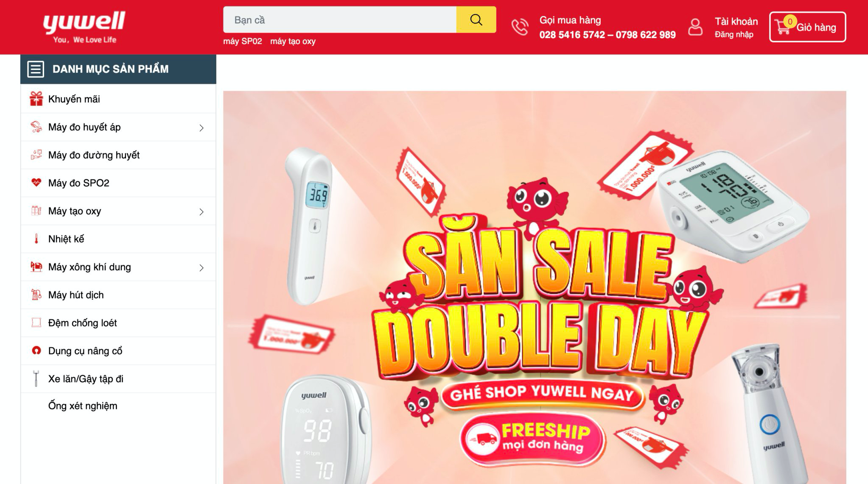Click the Giỏ hàng cart button

tap(807, 27)
